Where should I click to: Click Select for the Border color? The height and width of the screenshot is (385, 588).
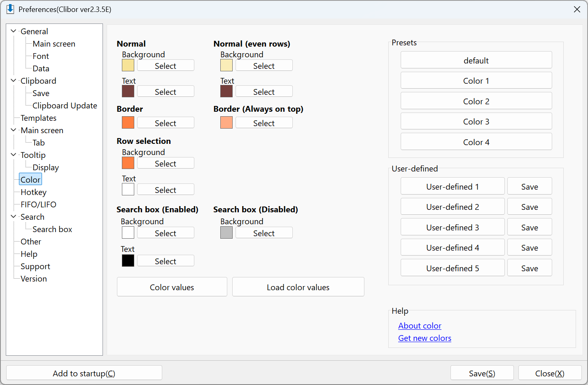(166, 123)
